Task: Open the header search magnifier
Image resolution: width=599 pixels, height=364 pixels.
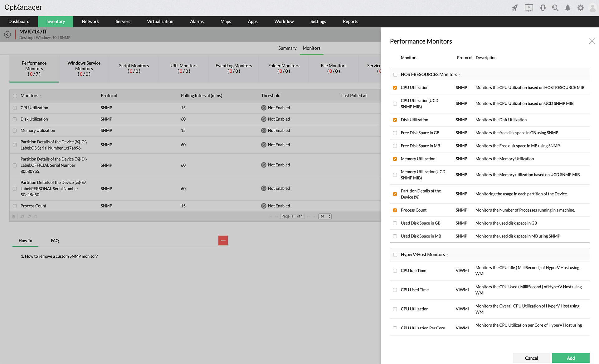Action: (555, 8)
